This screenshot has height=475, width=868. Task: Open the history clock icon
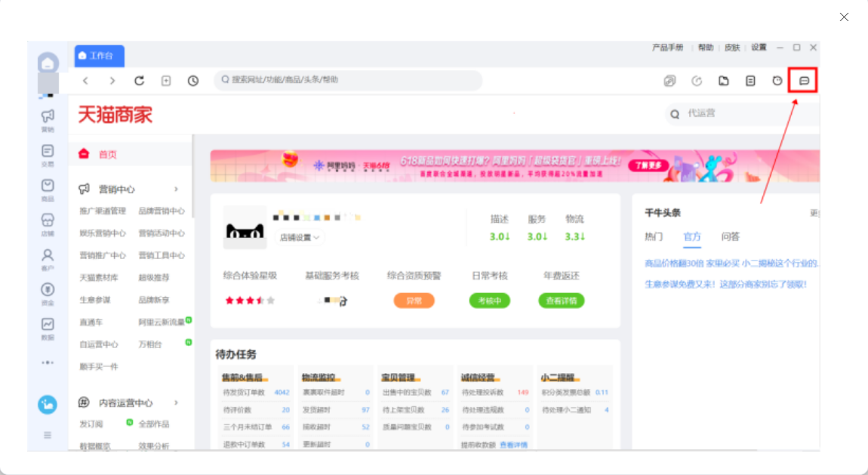(192, 81)
